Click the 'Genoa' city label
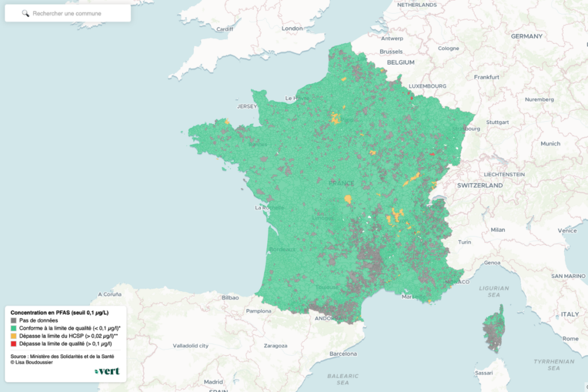The image size is (588, 392). (492, 263)
